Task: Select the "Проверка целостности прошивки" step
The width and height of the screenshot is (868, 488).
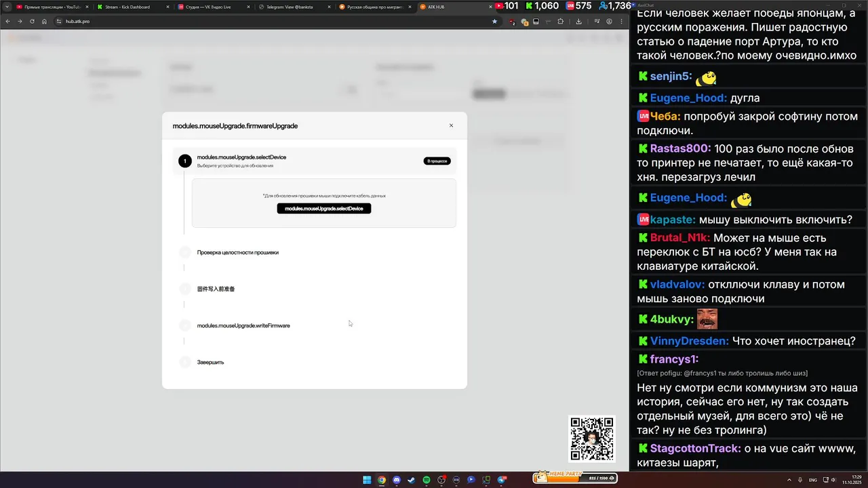Action: pyautogui.click(x=238, y=252)
